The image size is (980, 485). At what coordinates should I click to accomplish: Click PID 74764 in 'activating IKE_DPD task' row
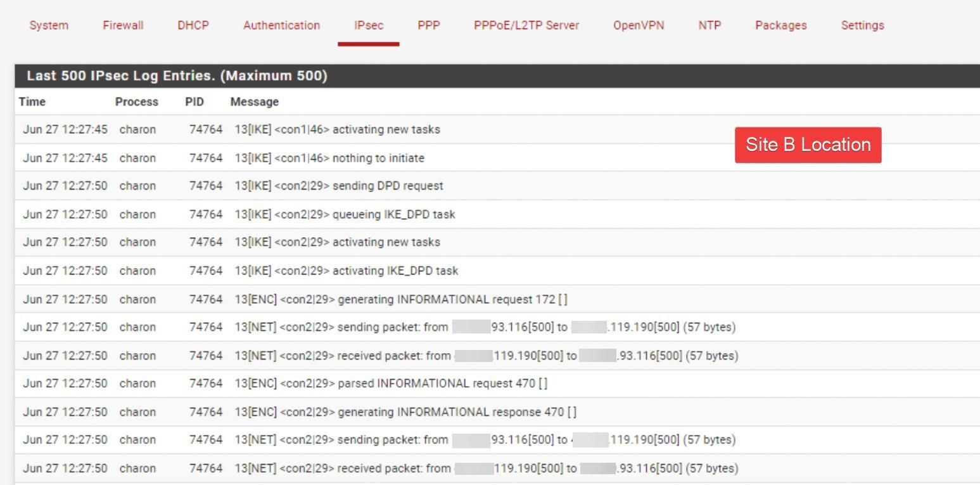[x=206, y=271]
